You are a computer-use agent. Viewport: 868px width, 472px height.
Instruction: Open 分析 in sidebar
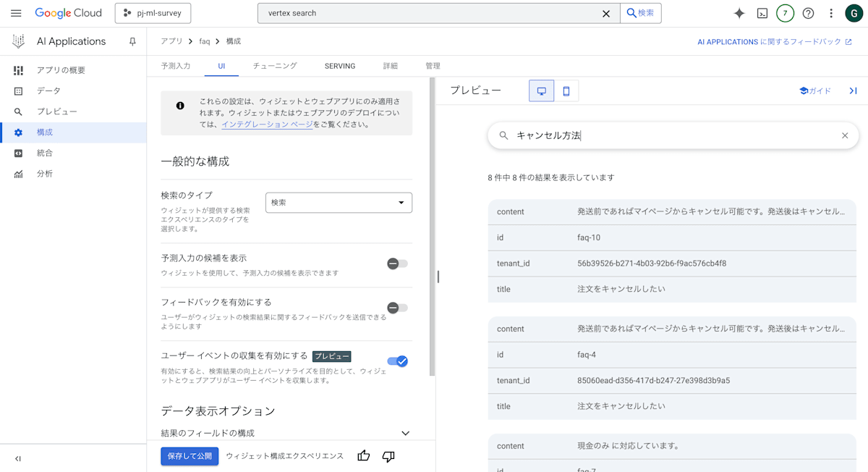(73, 174)
